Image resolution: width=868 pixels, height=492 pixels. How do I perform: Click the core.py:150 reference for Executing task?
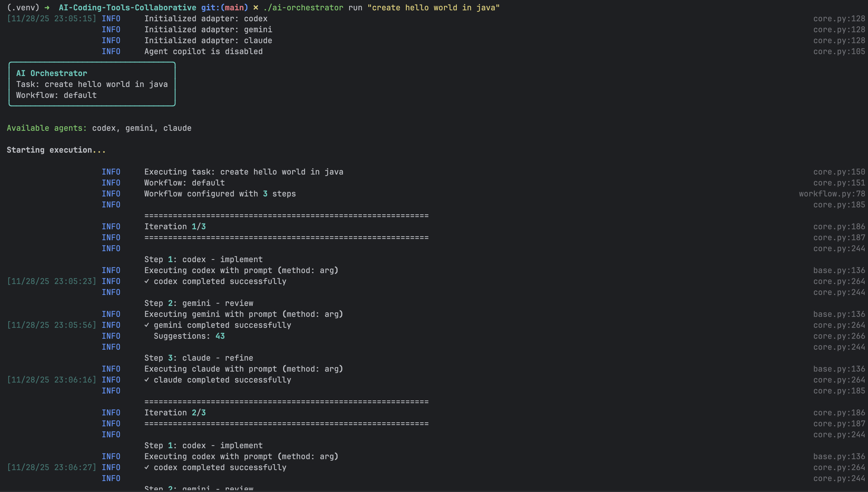(x=839, y=172)
